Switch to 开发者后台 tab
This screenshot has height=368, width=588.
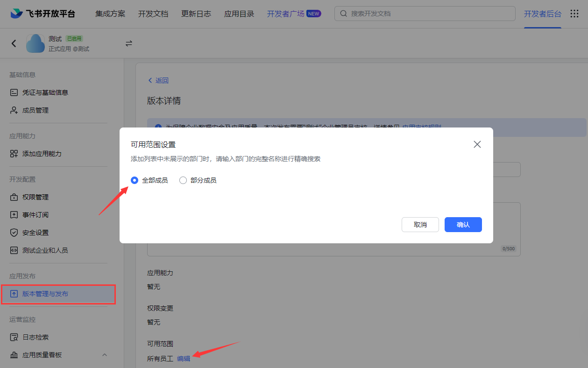tap(542, 14)
